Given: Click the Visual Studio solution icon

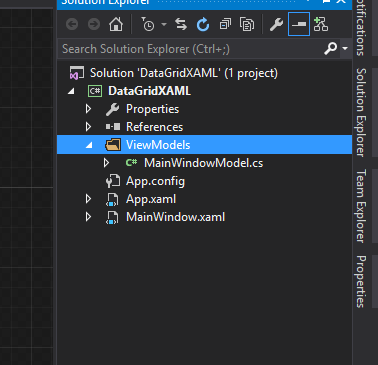Looking at the screenshot, I should [77, 73].
